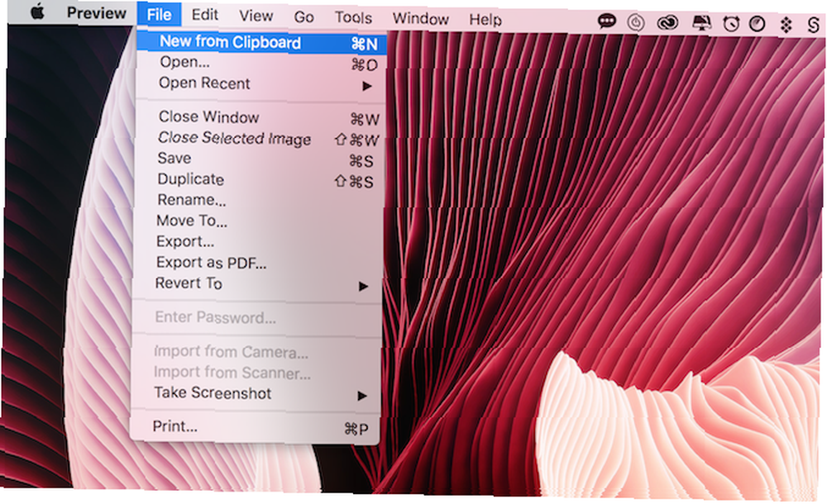Choose Move To...
This screenshot has height=504, width=827.
tap(256, 221)
